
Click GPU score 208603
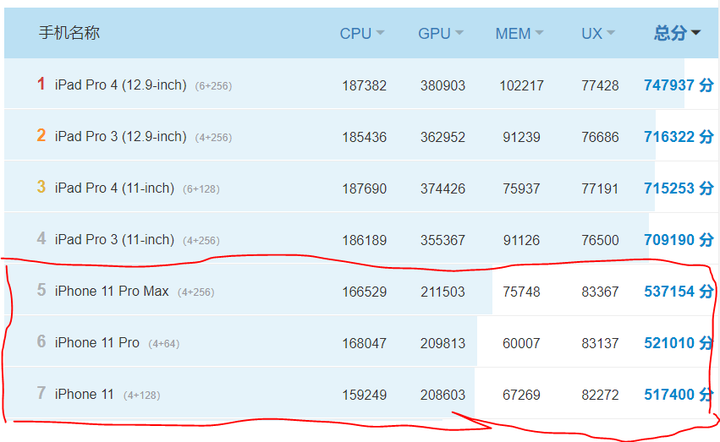(443, 395)
